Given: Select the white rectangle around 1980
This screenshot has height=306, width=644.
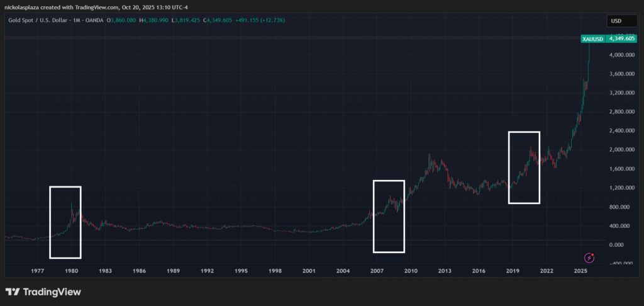Looking at the screenshot, I should point(50,222).
